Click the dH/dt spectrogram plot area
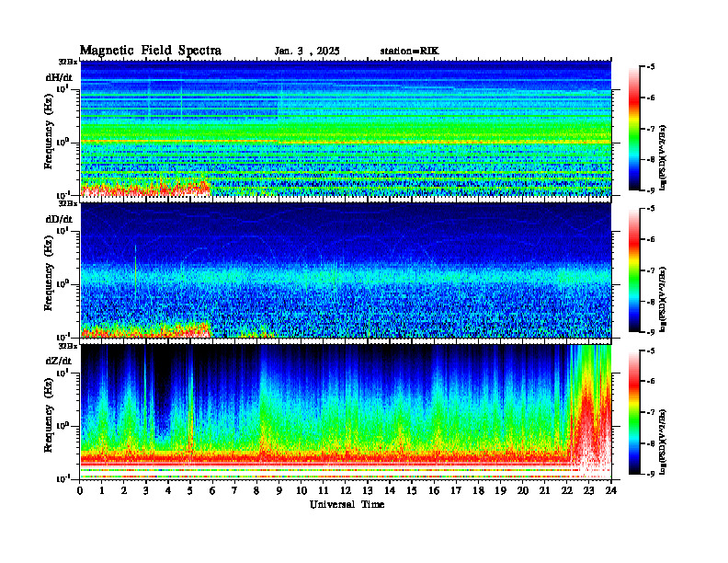Image resolution: width=728 pixels, height=563 pixels. coord(346,128)
